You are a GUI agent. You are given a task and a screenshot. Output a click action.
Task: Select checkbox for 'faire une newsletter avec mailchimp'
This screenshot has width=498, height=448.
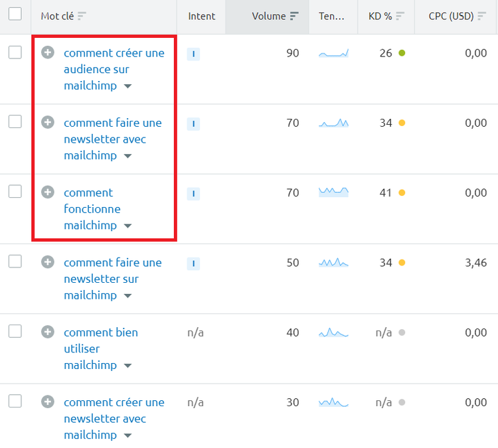tap(15, 121)
